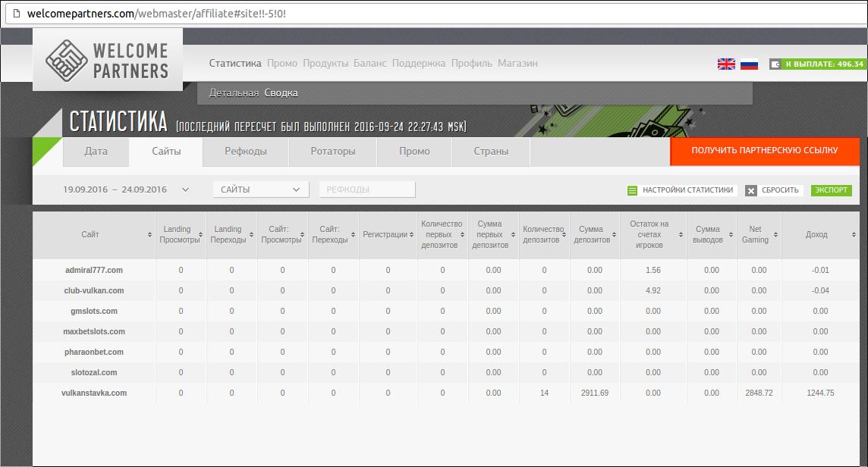This screenshot has height=467, width=868.
Task: Click the 1.56 balance value for admiral777.com
Action: 653,270
